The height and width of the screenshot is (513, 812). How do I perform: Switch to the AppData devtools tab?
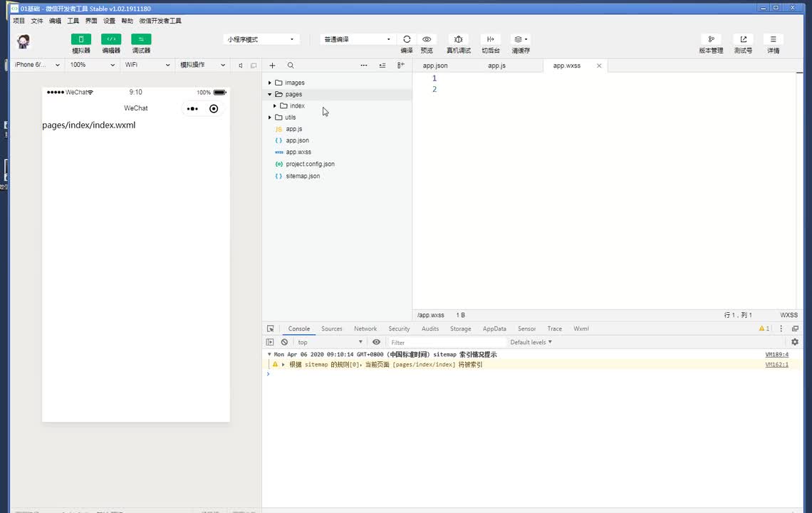(x=494, y=328)
